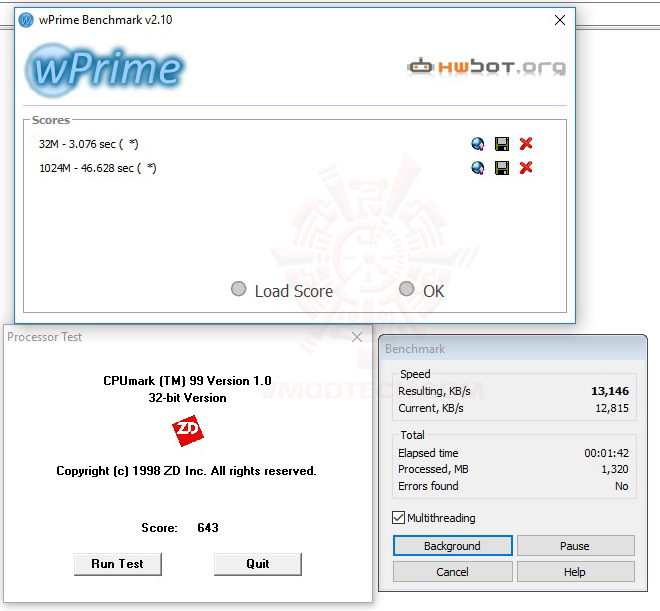Click the Processor Test title text
The width and height of the screenshot is (660, 611).
click(45, 337)
